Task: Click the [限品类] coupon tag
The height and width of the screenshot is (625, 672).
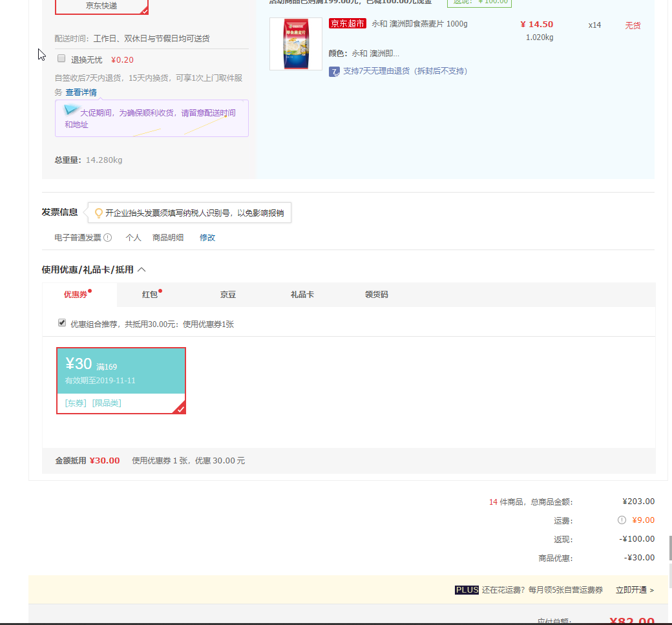Action: pos(107,403)
